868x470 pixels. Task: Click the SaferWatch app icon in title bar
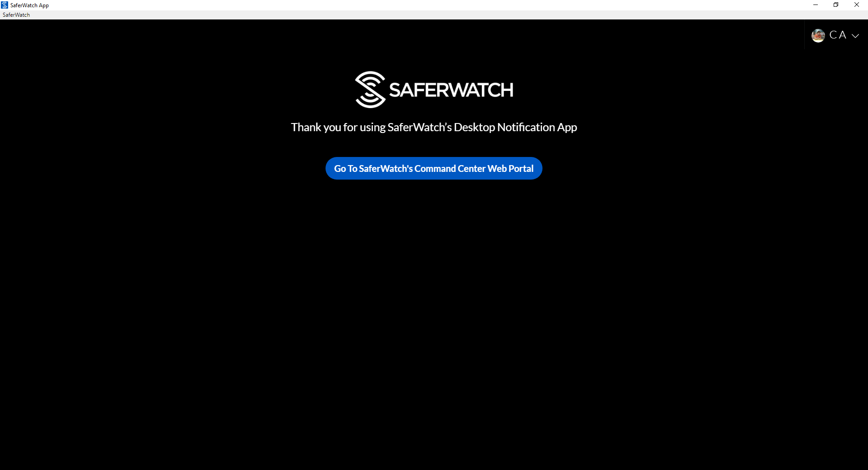point(5,5)
